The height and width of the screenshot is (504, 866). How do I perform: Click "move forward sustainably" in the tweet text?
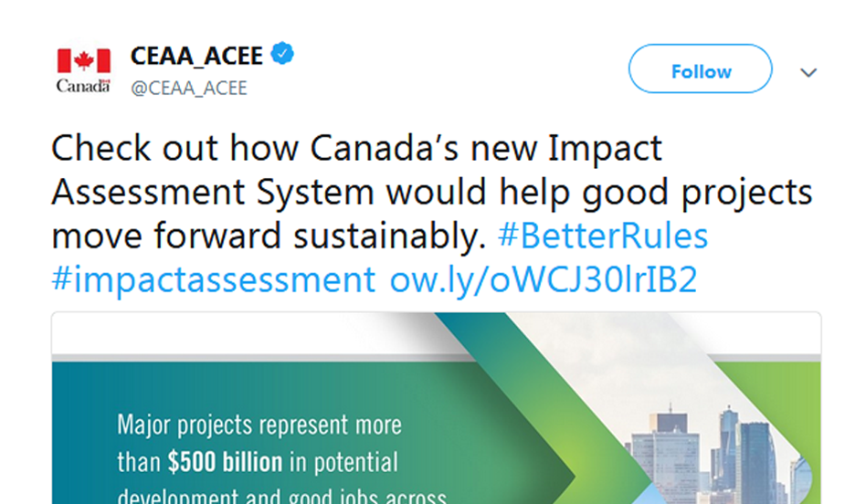click(265, 236)
